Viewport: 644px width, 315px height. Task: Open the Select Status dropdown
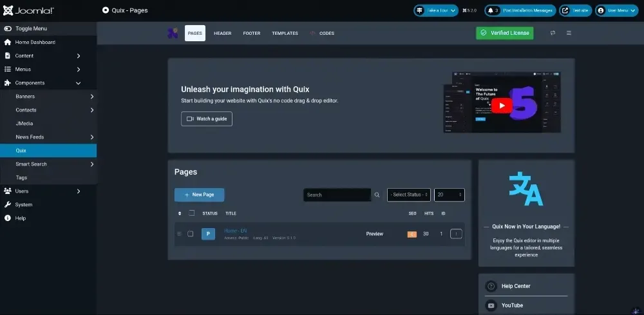(x=409, y=195)
